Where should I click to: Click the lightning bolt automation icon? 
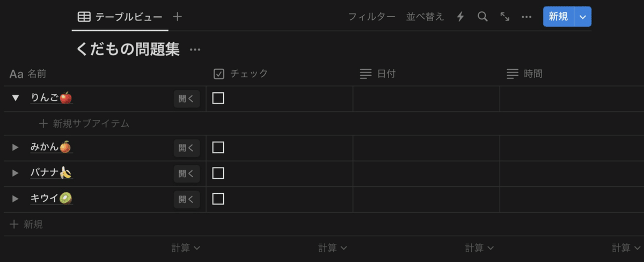[460, 17]
